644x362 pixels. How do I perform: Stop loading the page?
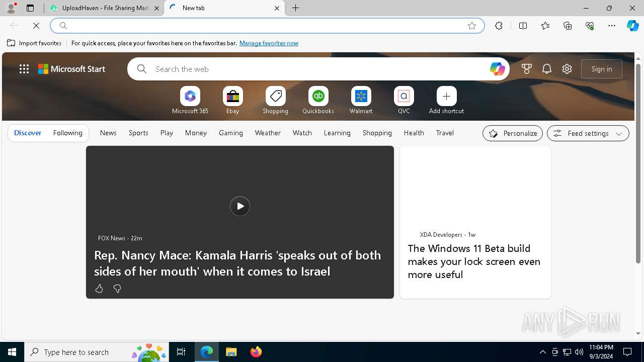[36, 26]
